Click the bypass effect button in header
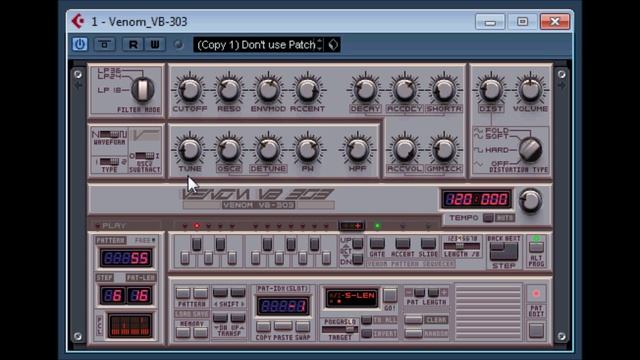Image resolution: width=640 pixels, height=360 pixels. click(105, 44)
